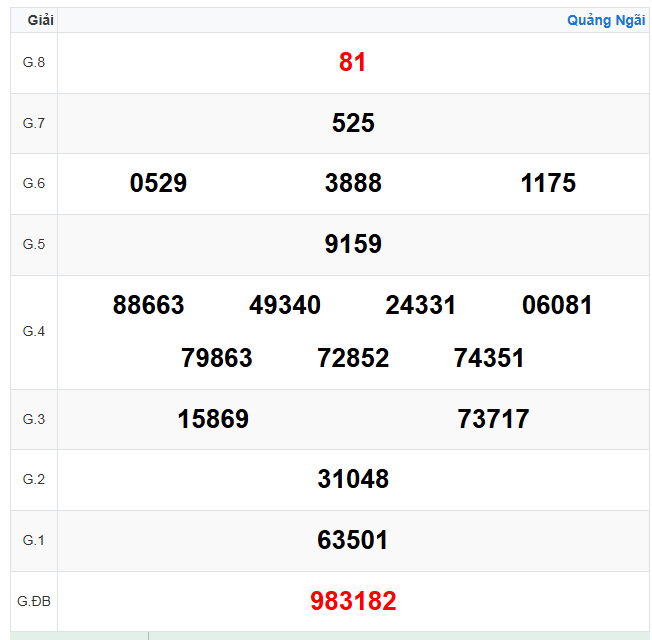Click G.4 number 06081
Viewport: 652px width, 640px height.
(557, 305)
